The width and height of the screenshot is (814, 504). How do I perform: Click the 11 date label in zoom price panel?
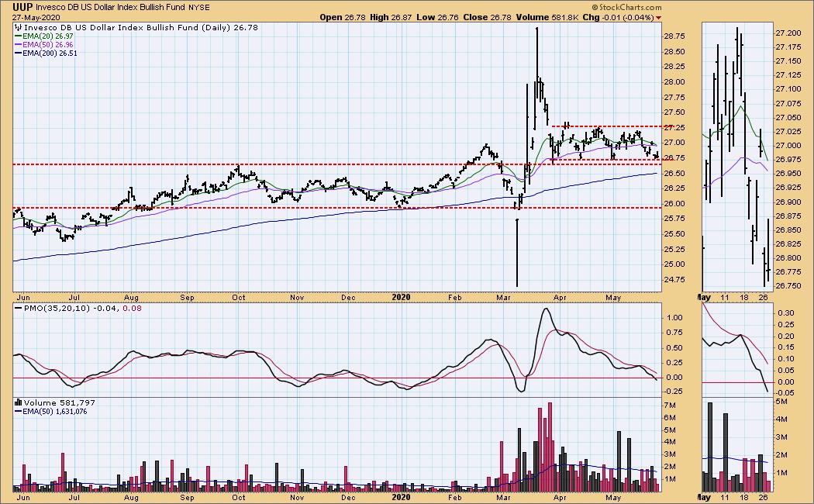tap(725, 298)
